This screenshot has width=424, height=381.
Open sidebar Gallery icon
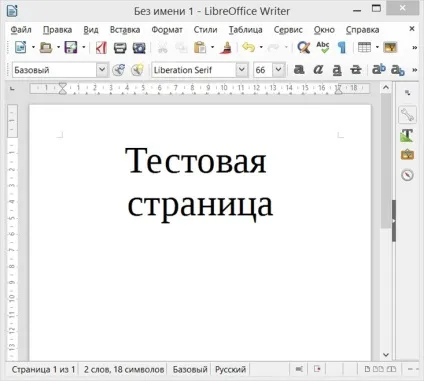click(407, 155)
